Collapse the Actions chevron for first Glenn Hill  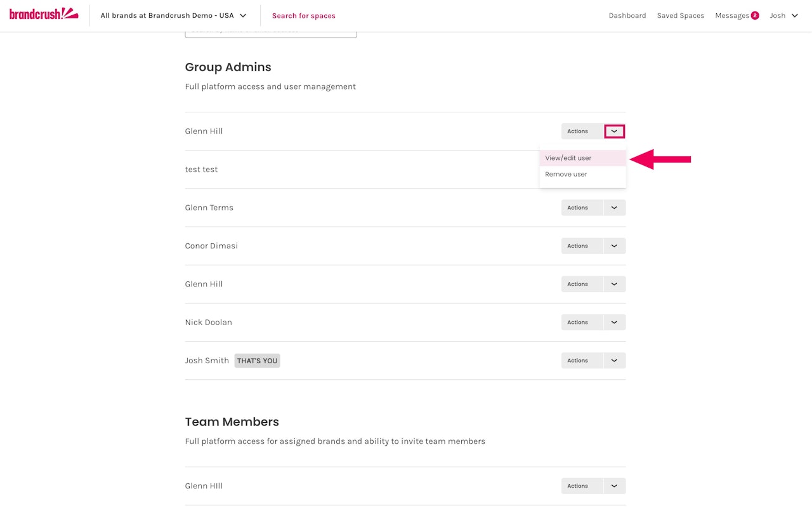coord(614,131)
